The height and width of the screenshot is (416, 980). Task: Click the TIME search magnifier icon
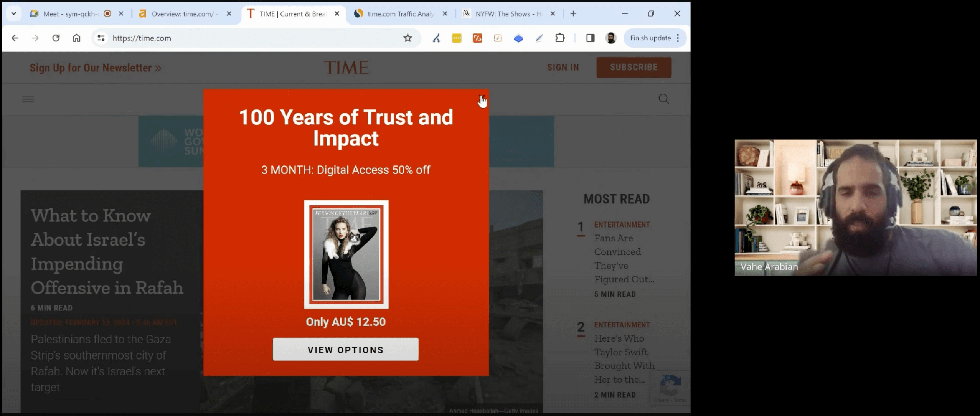click(x=664, y=99)
